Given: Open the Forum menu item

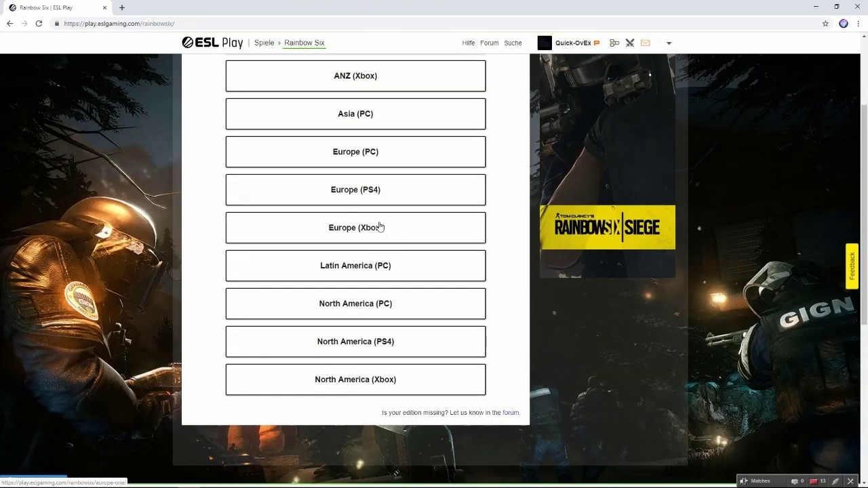Looking at the screenshot, I should coord(490,43).
